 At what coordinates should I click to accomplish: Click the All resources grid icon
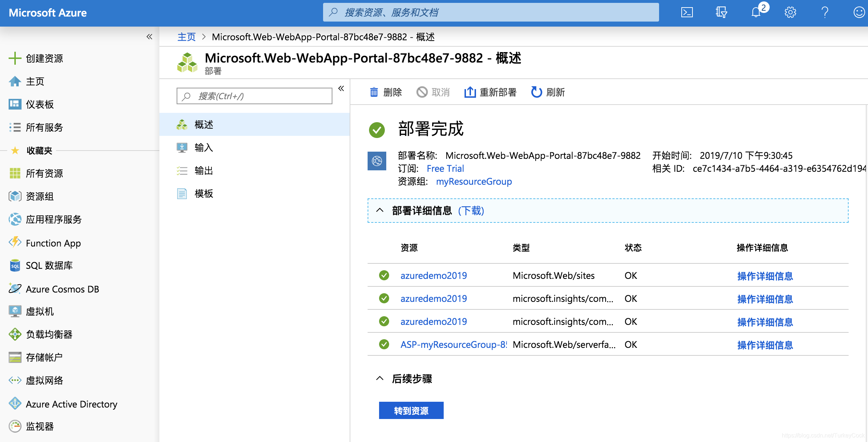[15, 173]
